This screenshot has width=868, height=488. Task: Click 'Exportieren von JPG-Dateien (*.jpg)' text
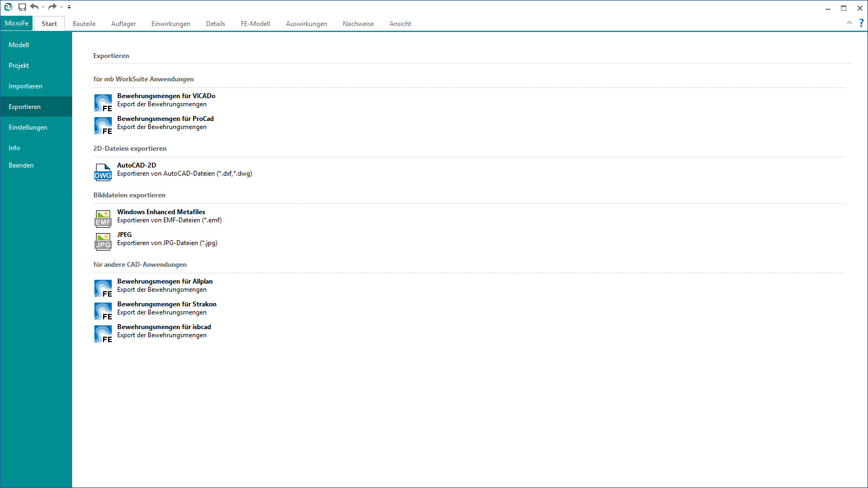[167, 243]
